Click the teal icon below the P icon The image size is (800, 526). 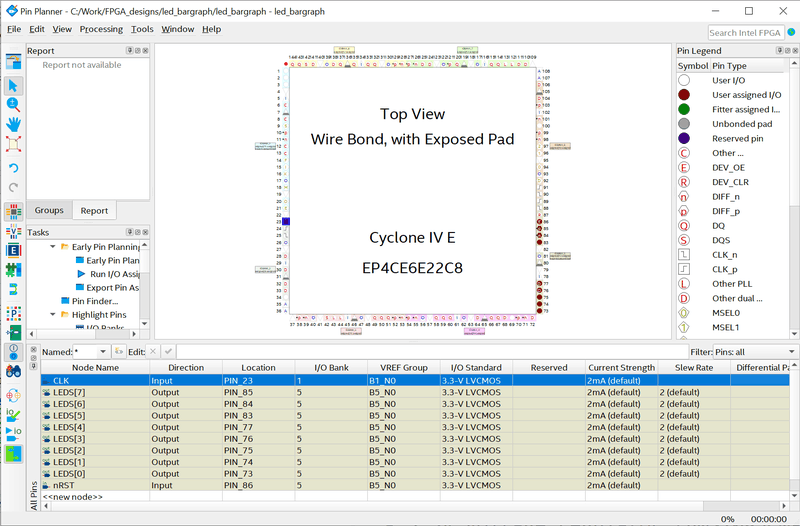coord(13,333)
